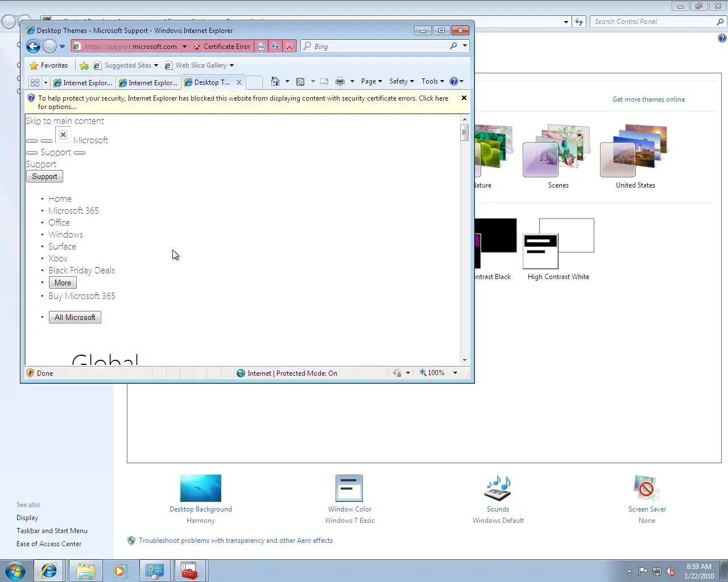This screenshot has width=728, height=582.
Task: Open the Tools menu
Action: [x=432, y=81]
